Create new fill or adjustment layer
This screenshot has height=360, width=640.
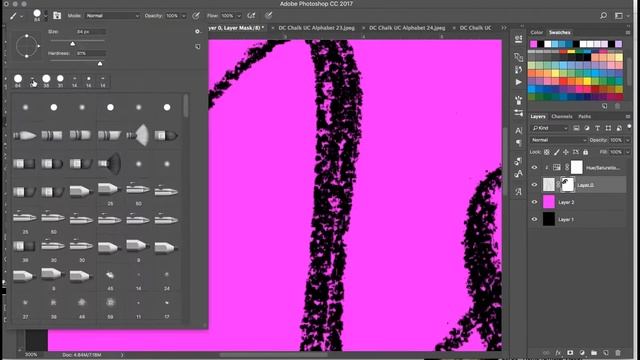pos(582,353)
